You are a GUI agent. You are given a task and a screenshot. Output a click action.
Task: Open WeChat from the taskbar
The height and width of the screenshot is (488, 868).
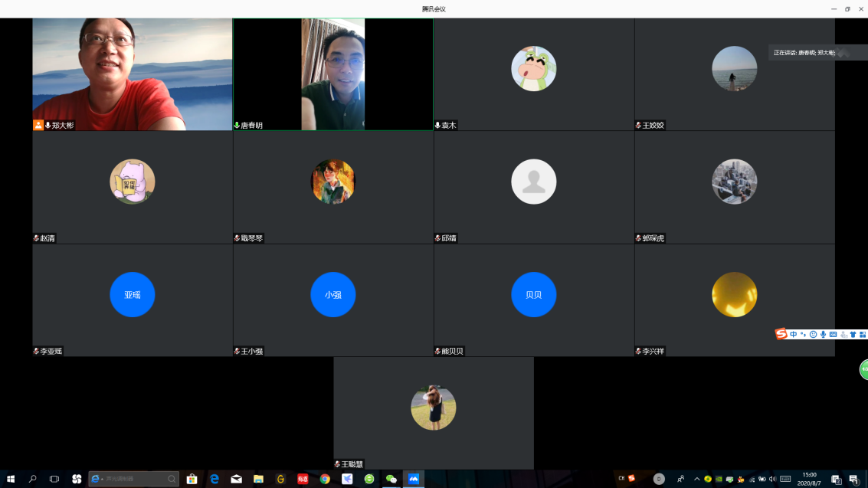[x=391, y=479]
